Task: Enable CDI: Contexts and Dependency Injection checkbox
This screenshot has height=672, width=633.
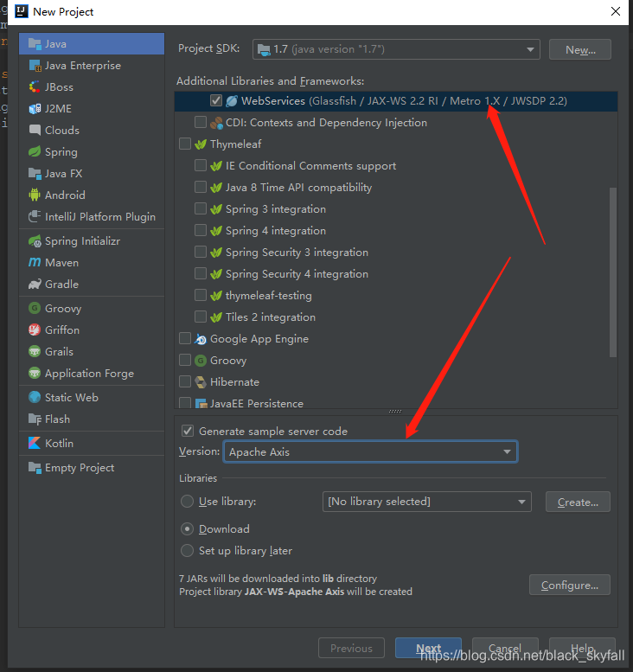Action: pos(200,122)
